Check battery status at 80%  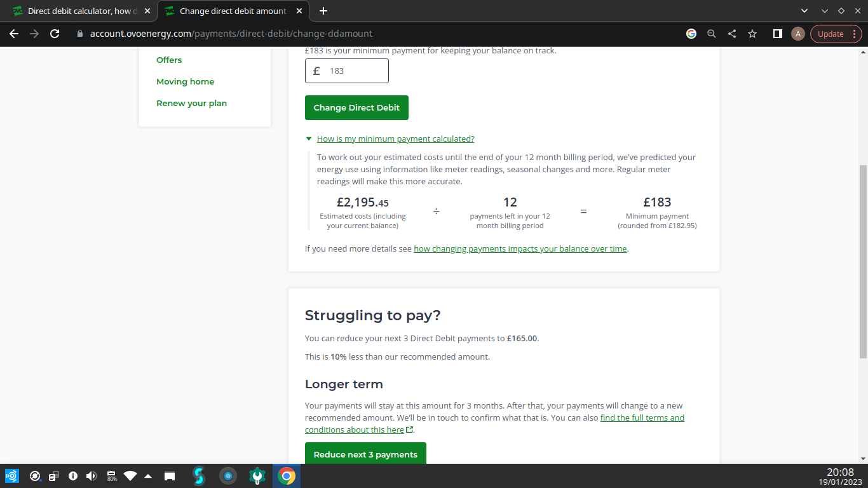tap(112, 476)
